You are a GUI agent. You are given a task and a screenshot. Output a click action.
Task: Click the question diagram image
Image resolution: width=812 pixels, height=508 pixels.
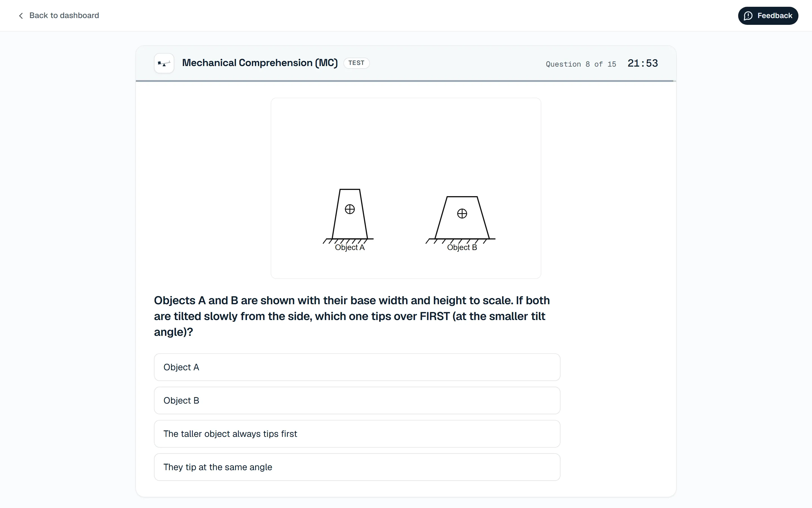coord(406,188)
